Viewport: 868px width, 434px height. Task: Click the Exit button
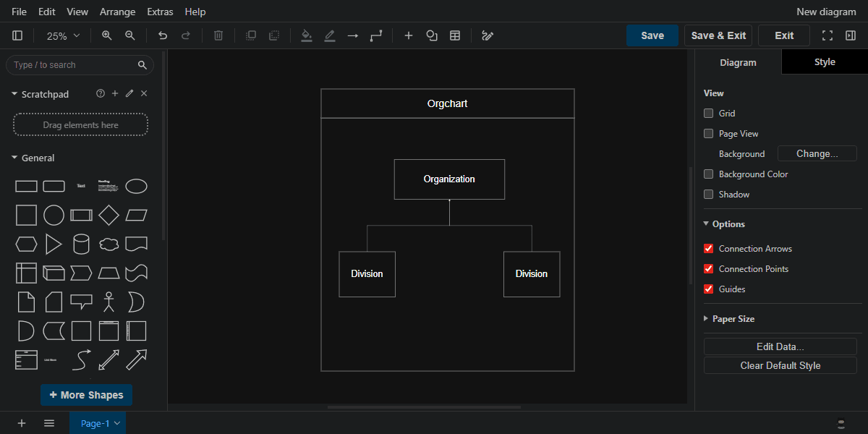pos(784,35)
